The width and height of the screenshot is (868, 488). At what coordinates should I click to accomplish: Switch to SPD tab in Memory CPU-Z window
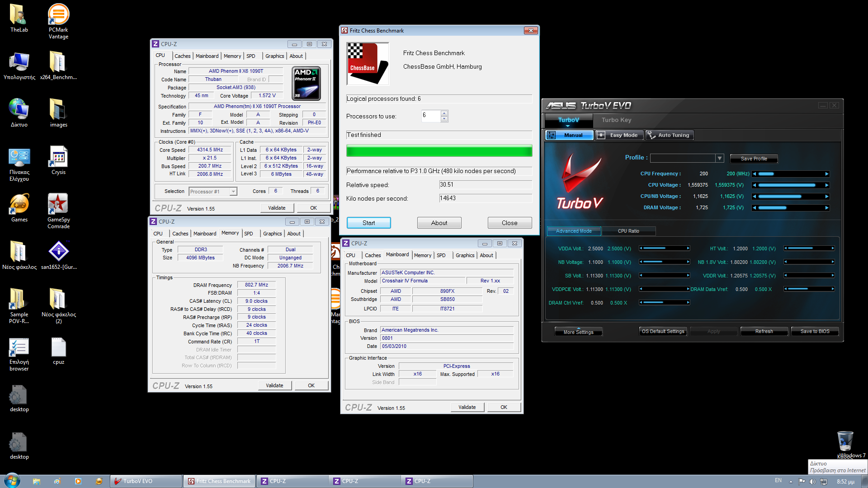249,234
